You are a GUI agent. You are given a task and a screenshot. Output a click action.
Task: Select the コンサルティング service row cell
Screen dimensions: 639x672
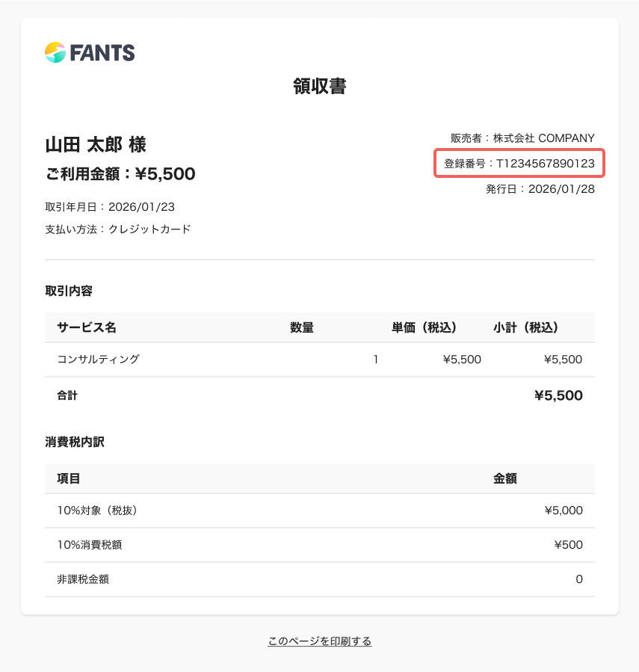[98, 359]
